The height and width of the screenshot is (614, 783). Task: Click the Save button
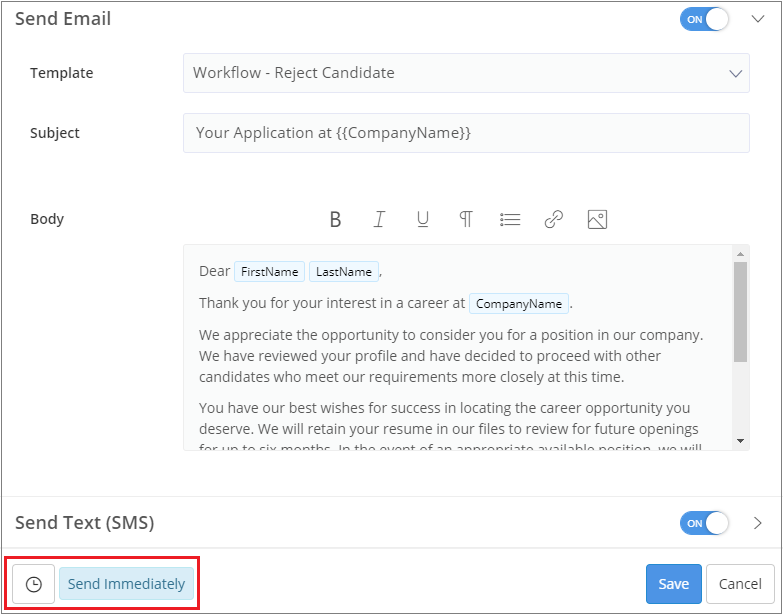click(x=673, y=584)
